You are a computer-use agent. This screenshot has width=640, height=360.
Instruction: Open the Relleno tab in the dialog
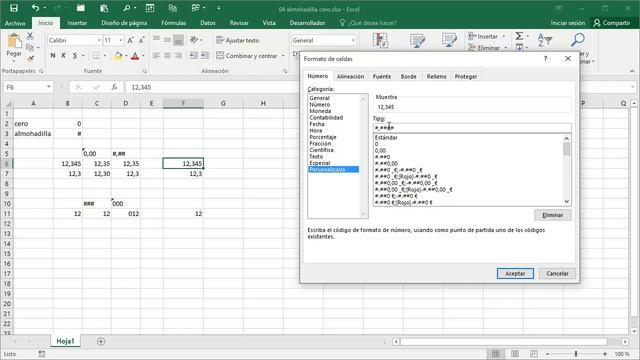click(436, 76)
